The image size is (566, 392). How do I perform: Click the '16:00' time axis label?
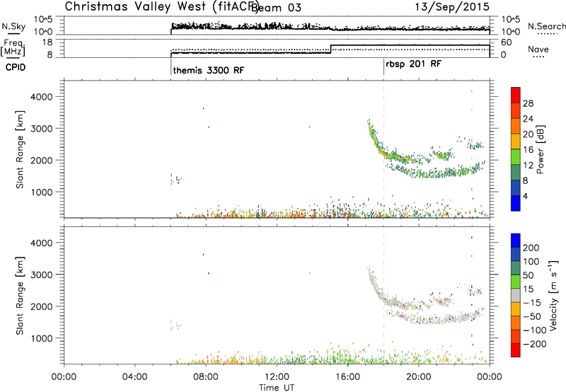(347, 377)
